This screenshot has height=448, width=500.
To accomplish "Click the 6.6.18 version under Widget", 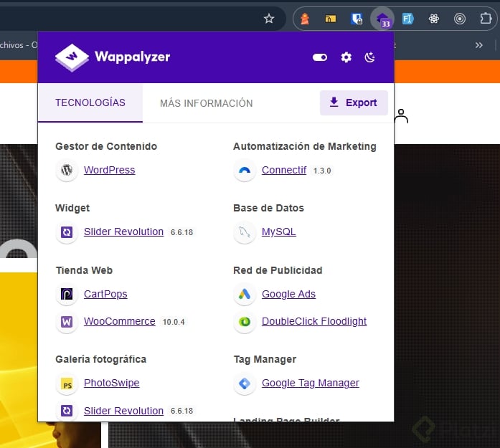I will click(181, 232).
